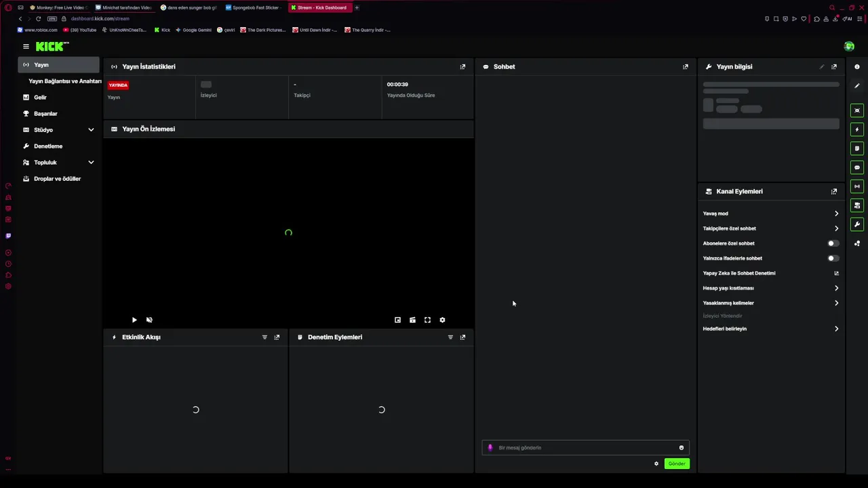Open Etkinlik Akışı filter options

[264, 337]
